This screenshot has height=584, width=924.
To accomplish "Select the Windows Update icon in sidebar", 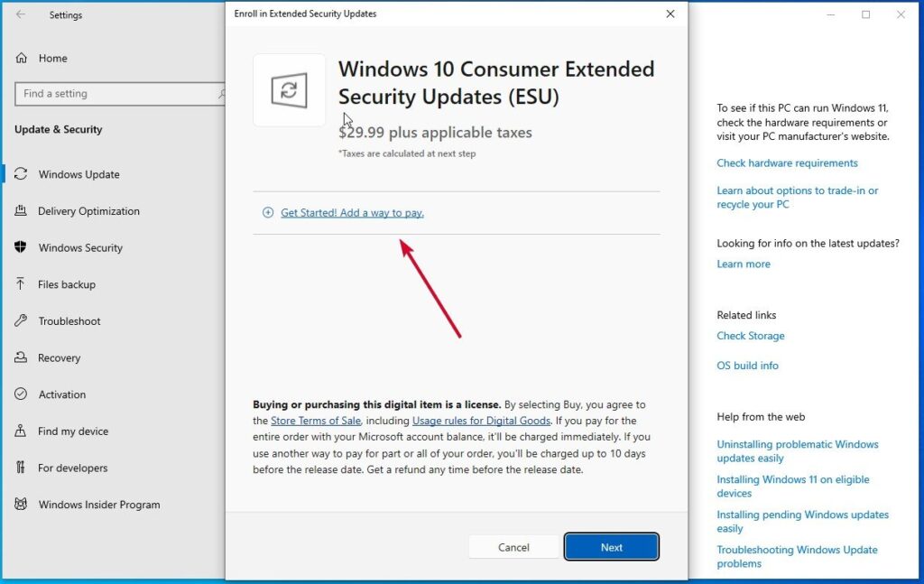I will coord(20,174).
